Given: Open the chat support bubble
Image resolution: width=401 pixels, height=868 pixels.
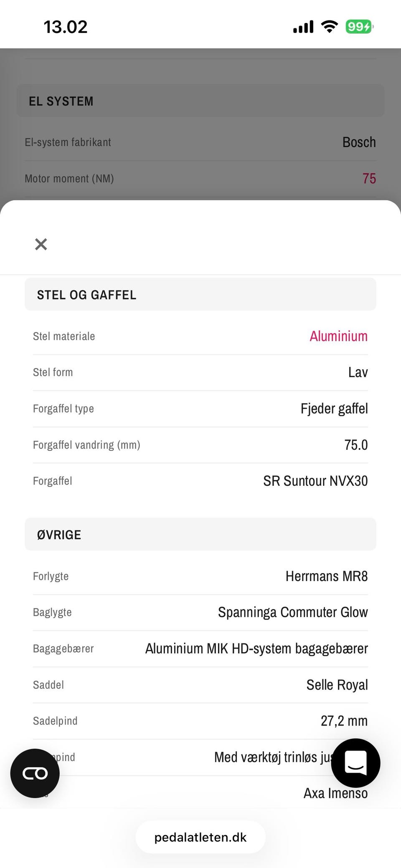Looking at the screenshot, I should point(355,763).
